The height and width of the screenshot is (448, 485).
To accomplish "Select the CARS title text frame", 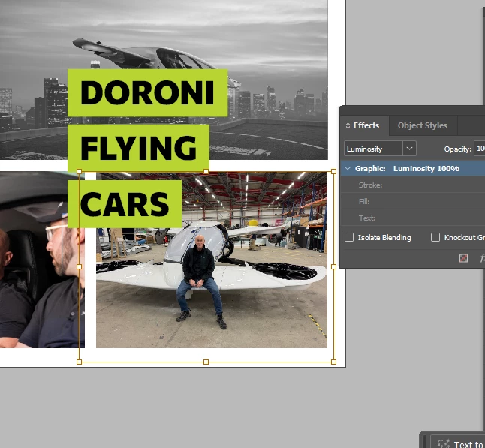I will [x=125, y=204].
